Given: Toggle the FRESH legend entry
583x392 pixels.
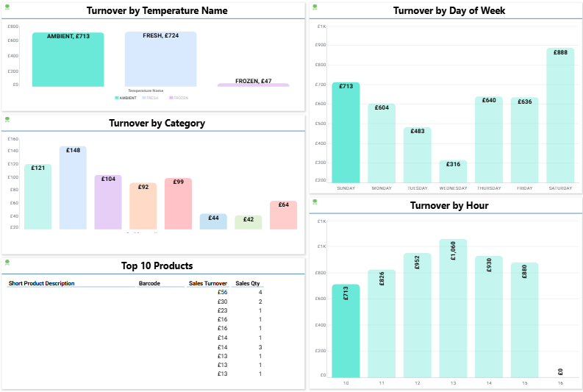Looking at the screenshot, I should coord(150,98).
